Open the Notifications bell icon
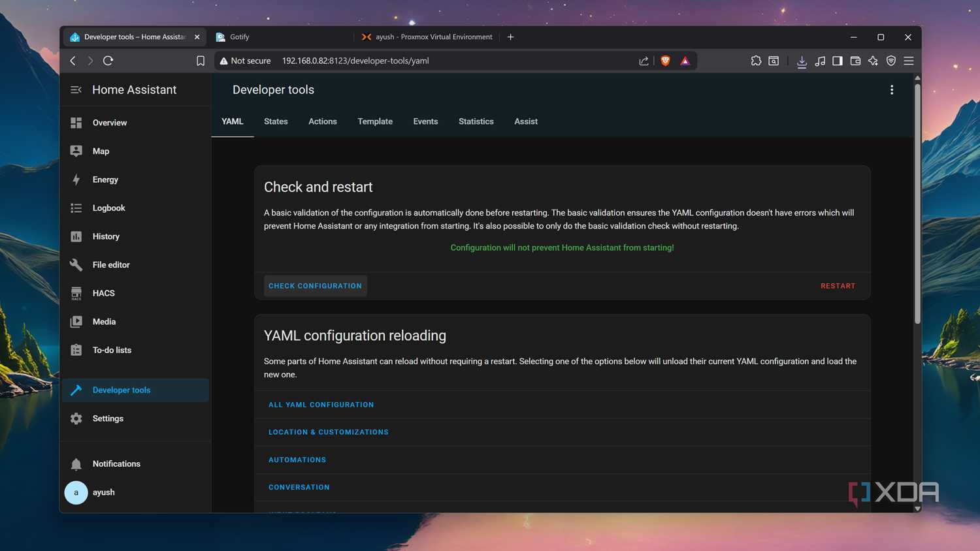 (x=76, y=464)
